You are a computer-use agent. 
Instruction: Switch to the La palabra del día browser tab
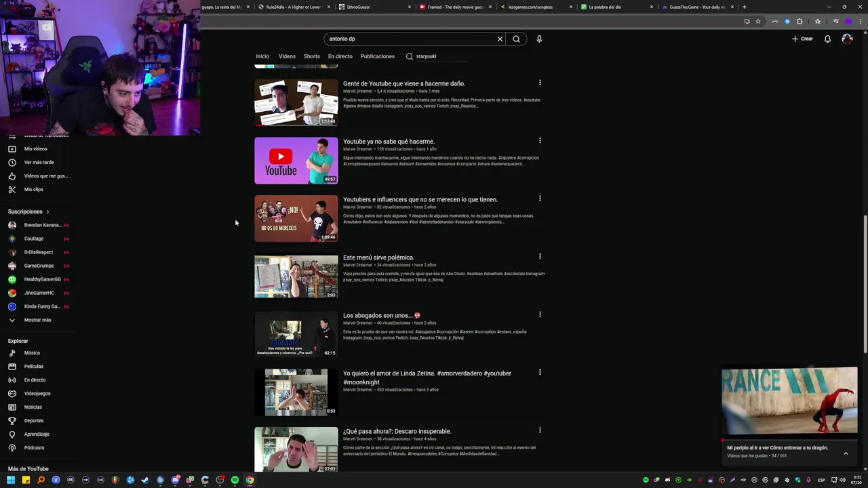[617, 7]
